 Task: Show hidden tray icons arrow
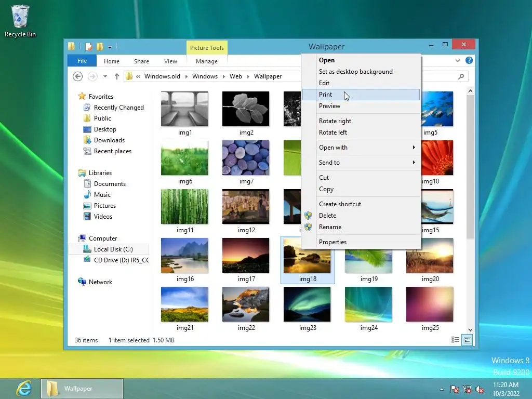point(442,389)
